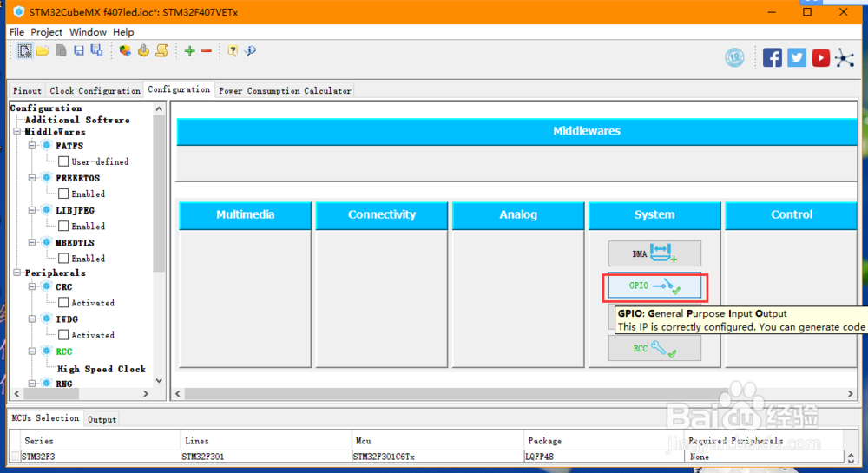Collapse the Peripherals tree node
The width and height of the screenshot is (868, 473).
(x=17, y=273)
